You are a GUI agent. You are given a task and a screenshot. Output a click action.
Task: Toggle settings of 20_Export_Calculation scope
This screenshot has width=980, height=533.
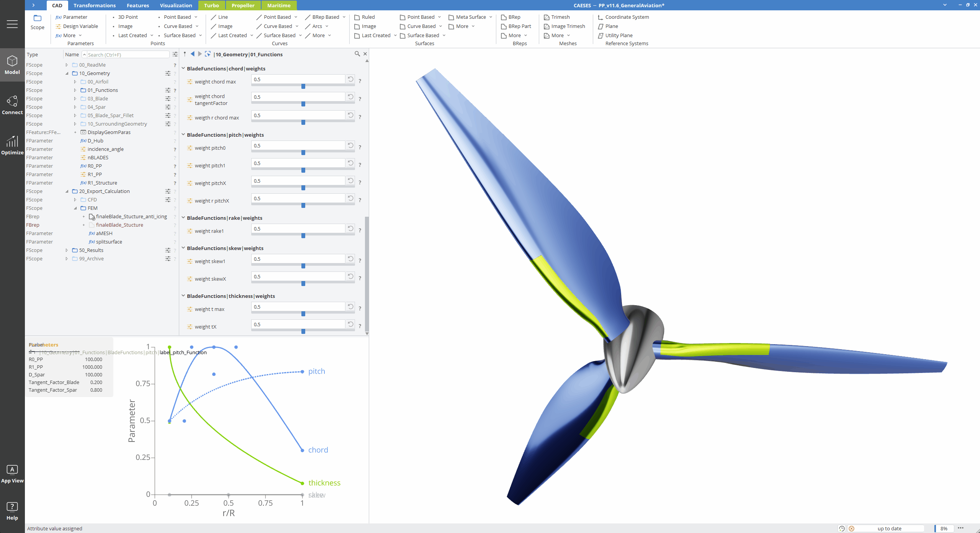click(x=168, y=191)
